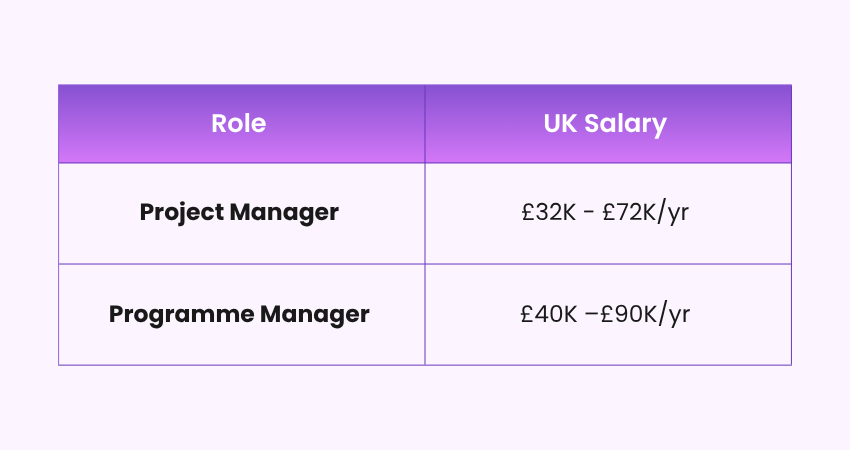Select the £40K lower salary figure
The width and height of the screenshot is (850, 450).
click(547, 314)
